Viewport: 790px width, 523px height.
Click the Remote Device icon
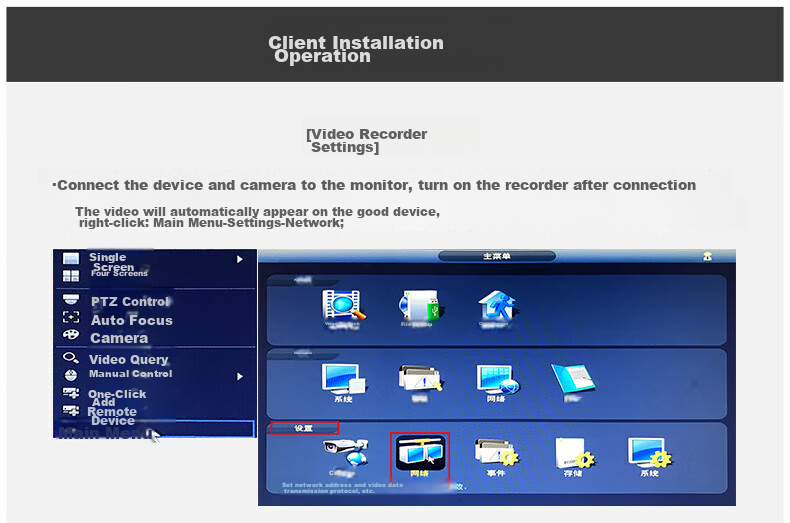coord(71,410)
